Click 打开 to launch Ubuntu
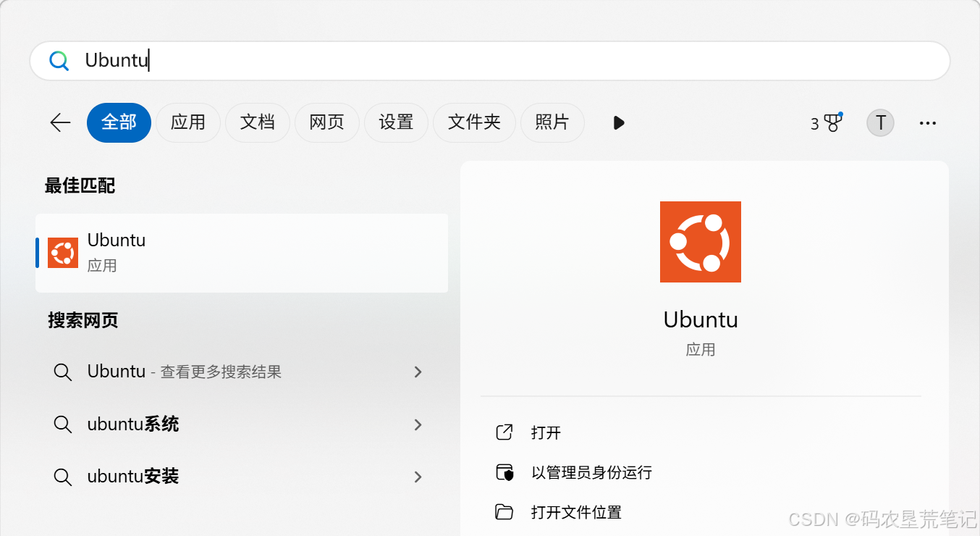Viewport: 980px width, 536px height. pos(544,432)
